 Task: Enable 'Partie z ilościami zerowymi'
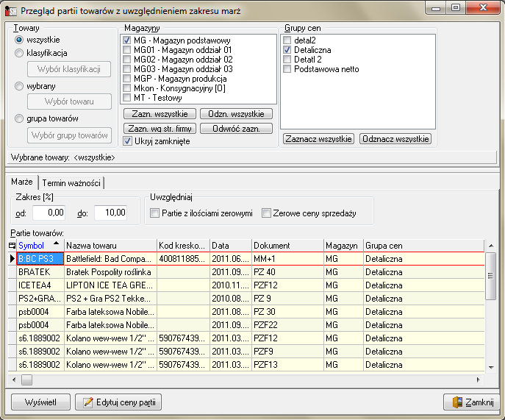coord(155,213)
